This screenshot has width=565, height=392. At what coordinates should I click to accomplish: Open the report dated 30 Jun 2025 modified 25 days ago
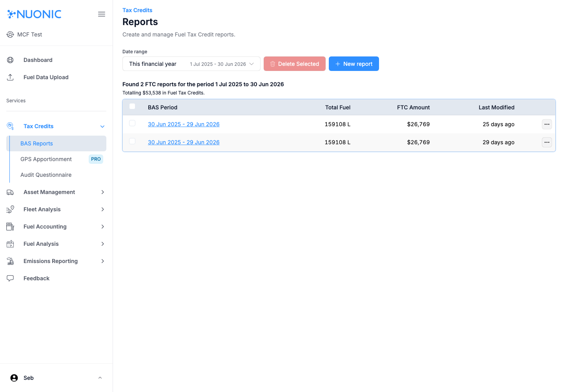pos(184,124)
